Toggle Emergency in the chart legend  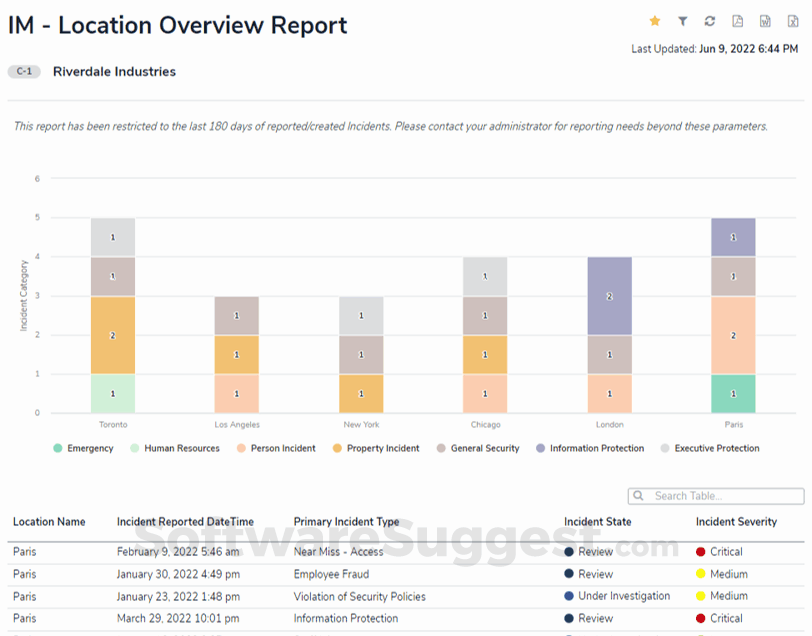(84, 448)
